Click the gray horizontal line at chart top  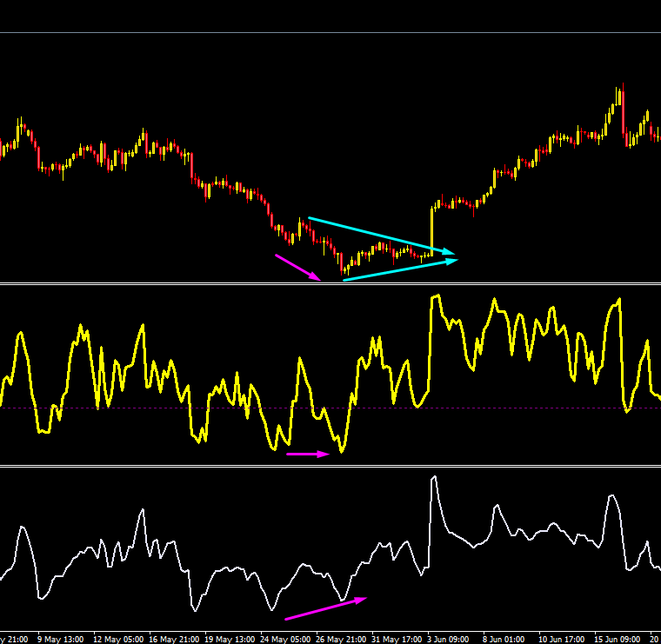coord(330,32)
